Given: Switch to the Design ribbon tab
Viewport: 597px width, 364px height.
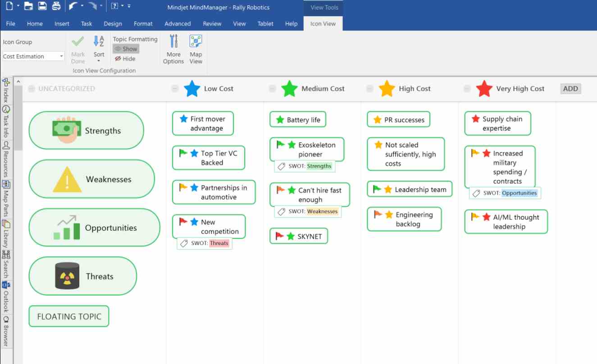Looking at the screenshot, I should [x=113, y=24].
